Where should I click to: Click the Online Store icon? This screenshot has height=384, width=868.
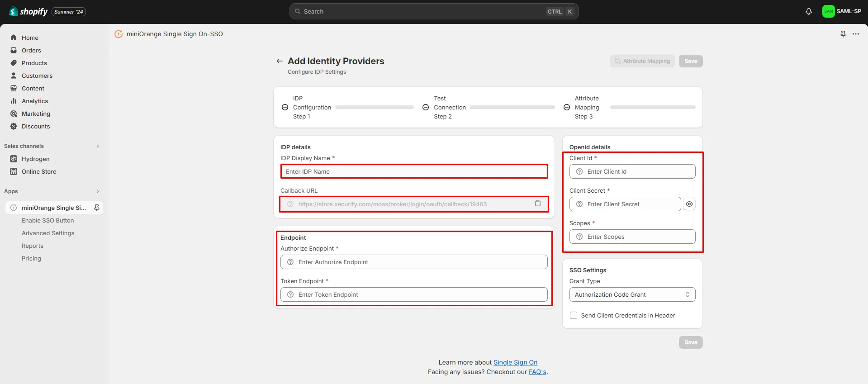point(14,171)
